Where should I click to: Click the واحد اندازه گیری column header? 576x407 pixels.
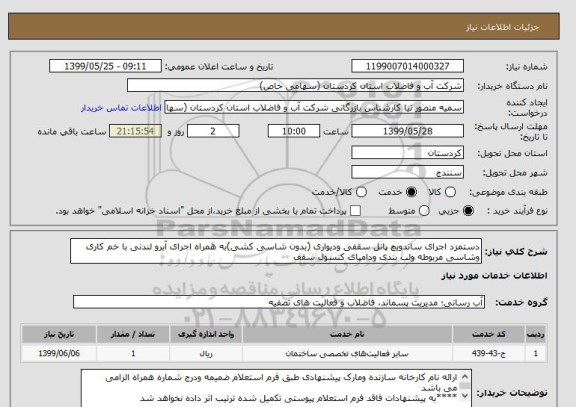point(206,334)
